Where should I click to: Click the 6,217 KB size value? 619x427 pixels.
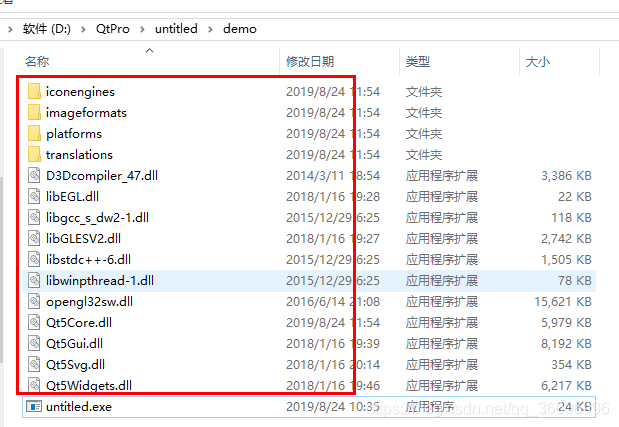tap(566, 386)
